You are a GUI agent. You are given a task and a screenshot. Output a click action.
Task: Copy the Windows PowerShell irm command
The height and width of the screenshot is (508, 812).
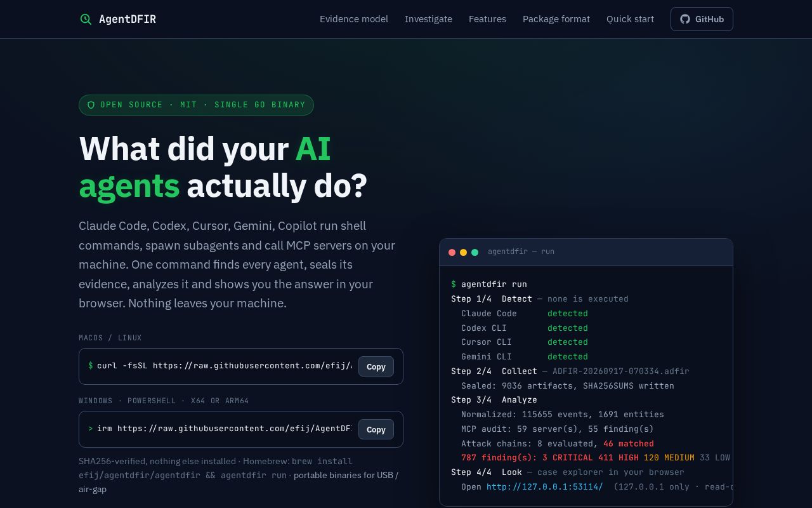[376, 429]
